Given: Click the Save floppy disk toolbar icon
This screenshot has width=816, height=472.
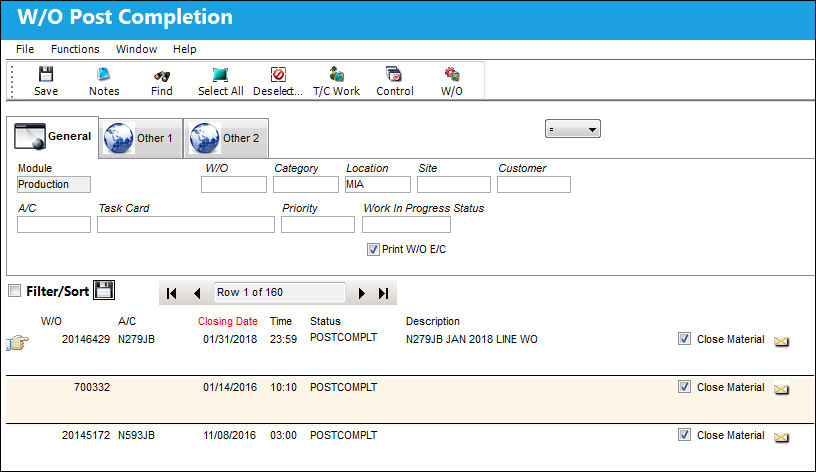Looking at the screenshot, I should click(46, 74).
